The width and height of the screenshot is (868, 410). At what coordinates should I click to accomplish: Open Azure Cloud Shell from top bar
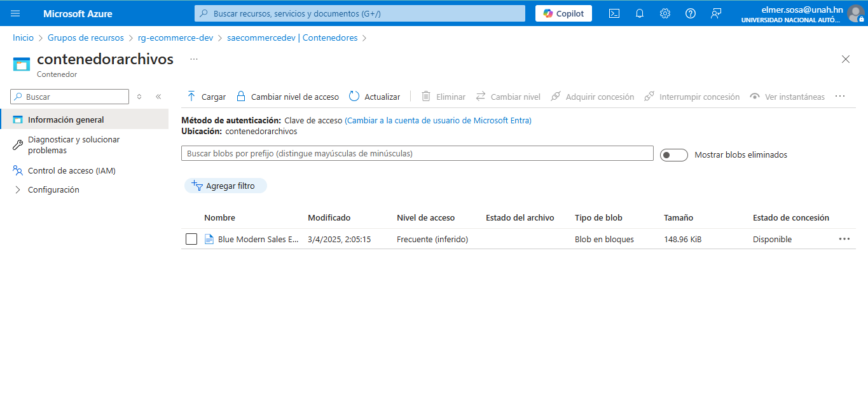point(614,13)
